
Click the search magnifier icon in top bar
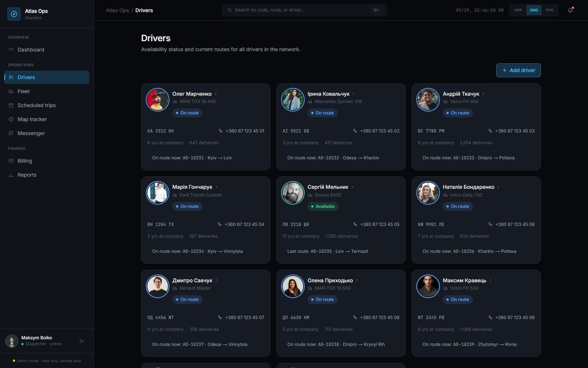click(x=230, y=10)
